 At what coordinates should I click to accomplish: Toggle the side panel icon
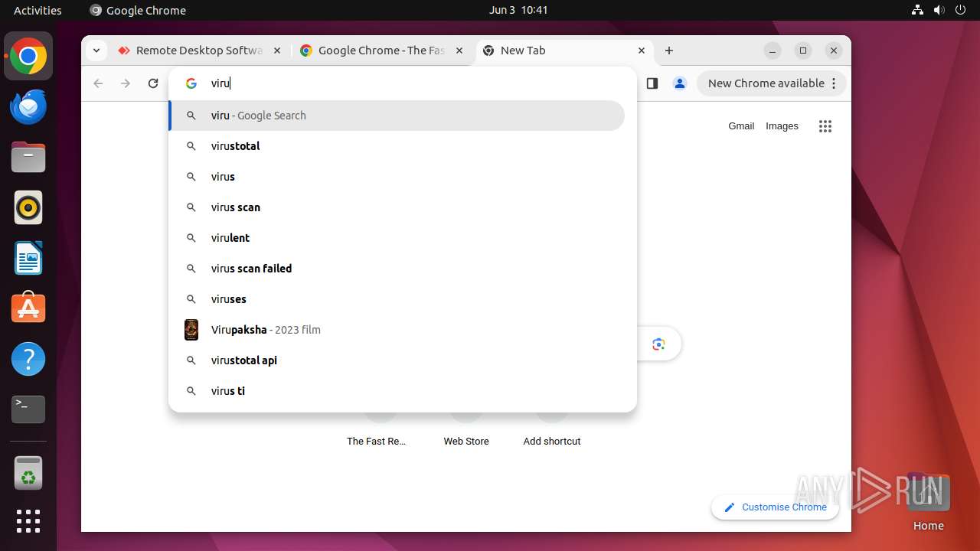[652, 83]
